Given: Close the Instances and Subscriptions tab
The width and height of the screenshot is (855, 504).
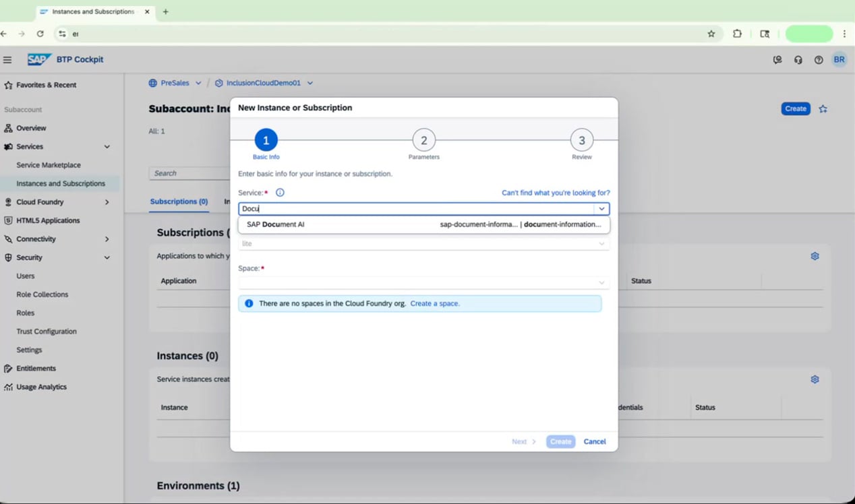Looking at the screenshot, I should point(147,11).
